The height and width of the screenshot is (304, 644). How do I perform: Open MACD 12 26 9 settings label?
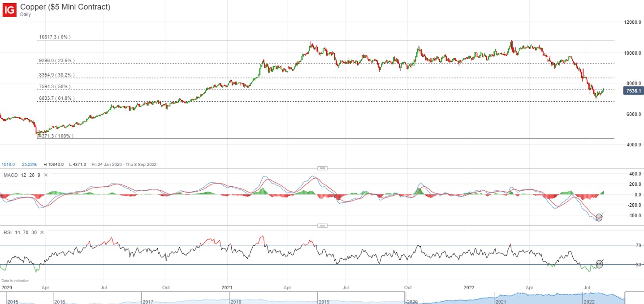pos(22,175)
